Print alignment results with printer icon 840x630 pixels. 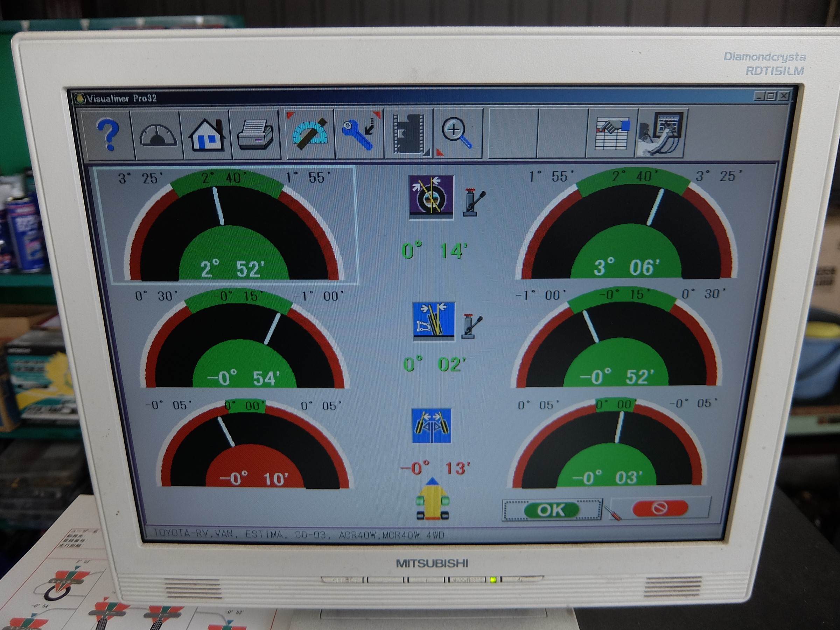coord(255,134)
